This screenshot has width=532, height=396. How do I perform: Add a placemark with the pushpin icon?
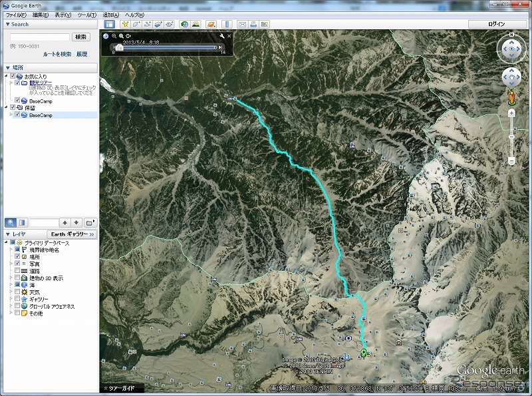(x=126, y=24)
